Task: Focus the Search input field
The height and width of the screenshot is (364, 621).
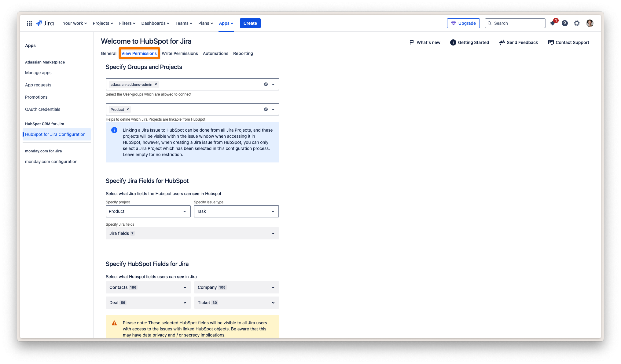Action: click(x=515, y=23)
